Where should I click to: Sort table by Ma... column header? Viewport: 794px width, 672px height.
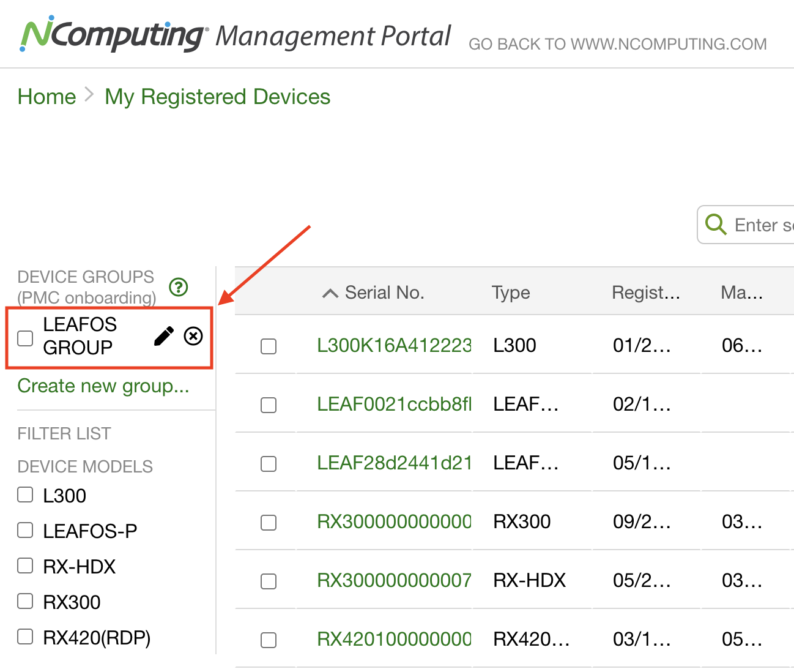coord(741,293)
